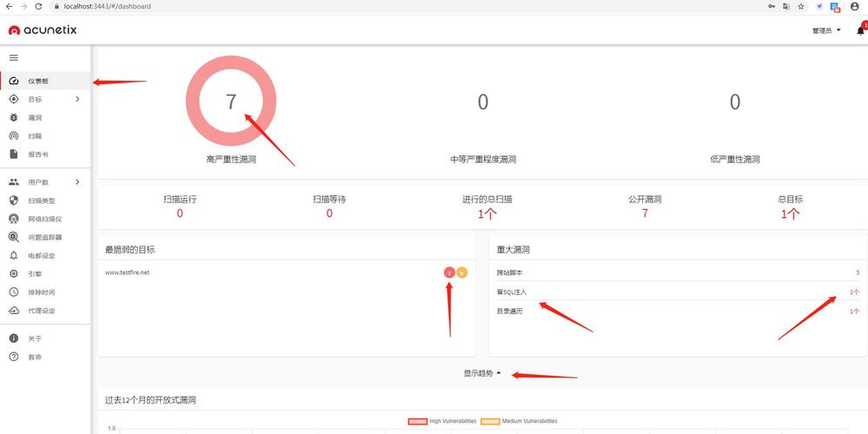Toggle the High Vulnerabilities legend swatch

click(x=417, y=421)
